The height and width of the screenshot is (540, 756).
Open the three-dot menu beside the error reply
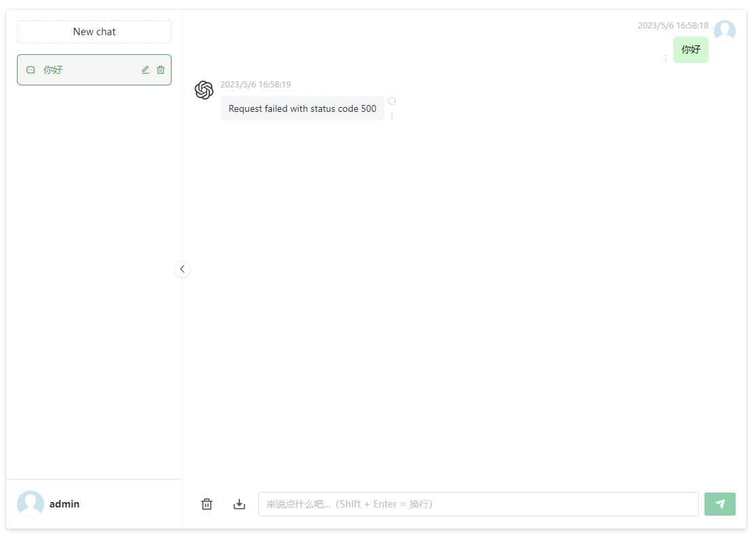tap(392, 116)
